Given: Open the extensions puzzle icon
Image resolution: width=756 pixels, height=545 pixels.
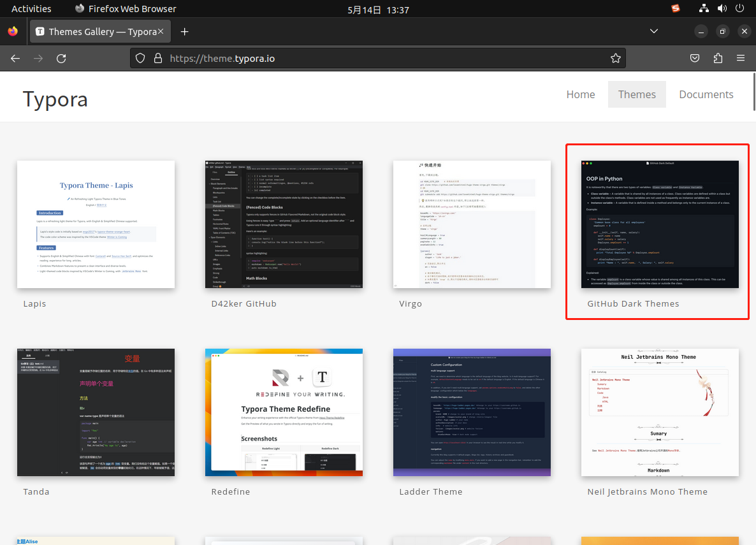Looking at the screenshot, I should pos(718,59).
